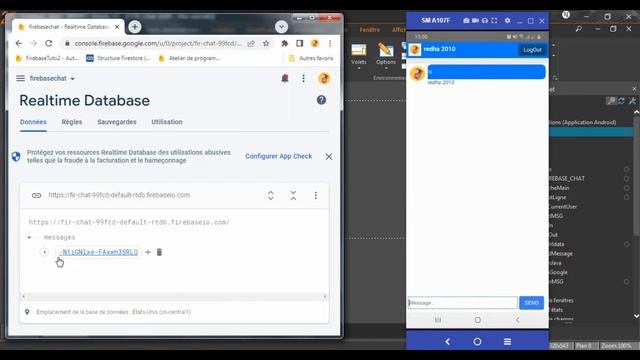Tap emulator bottom Back arrow
Screen dimensions: 640x360
click(447, 342)
